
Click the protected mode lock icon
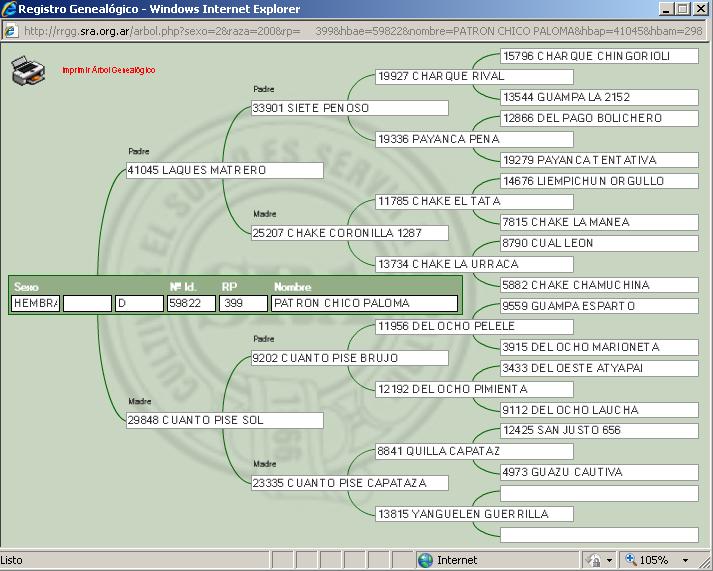(x=593, y=560)
